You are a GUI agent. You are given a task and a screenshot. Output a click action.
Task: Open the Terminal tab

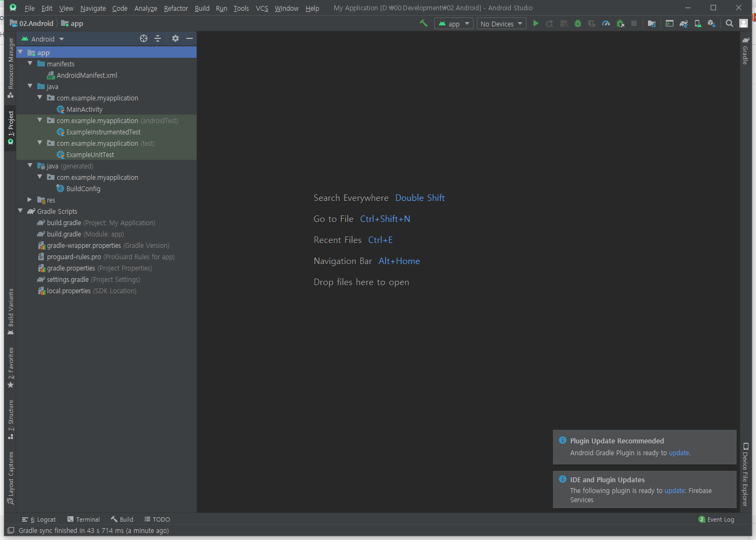click(x=84, y=519)
